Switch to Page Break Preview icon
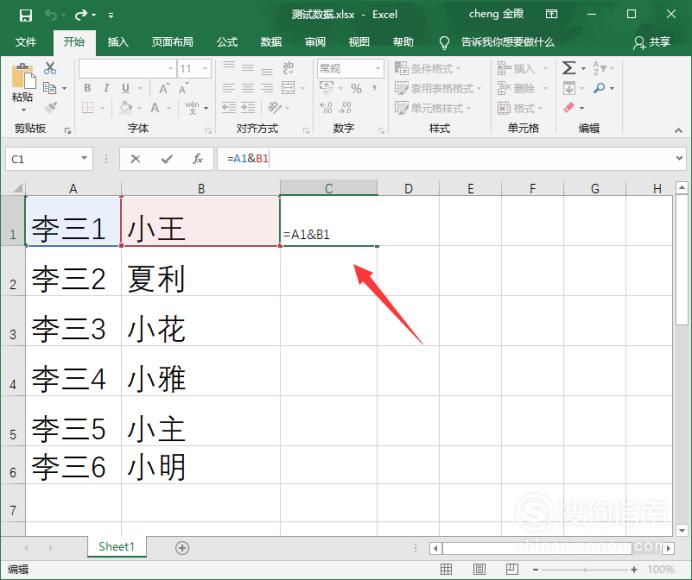Screen dimensions: 692x580 coord(512,569)
